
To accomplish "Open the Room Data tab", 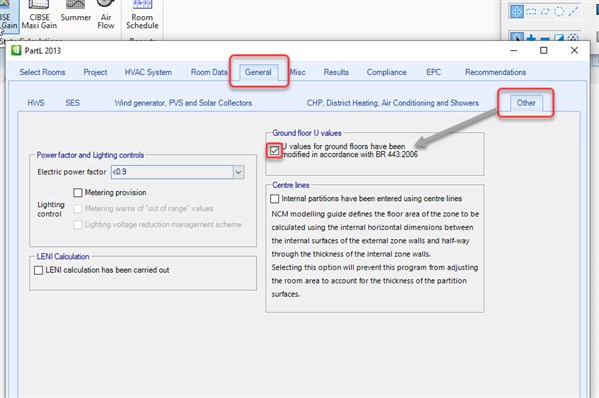I will tap(209, 72).
